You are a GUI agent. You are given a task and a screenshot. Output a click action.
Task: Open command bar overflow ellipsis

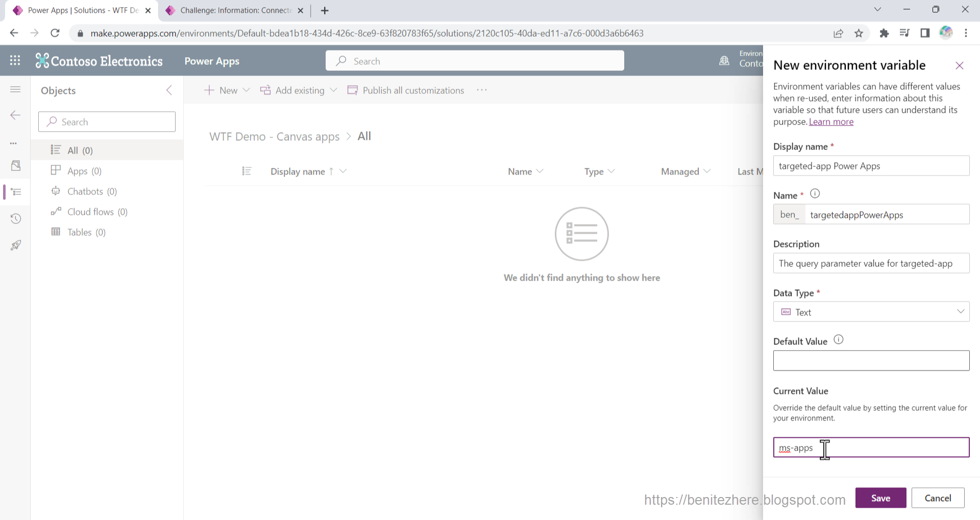[x=482, y=90]
